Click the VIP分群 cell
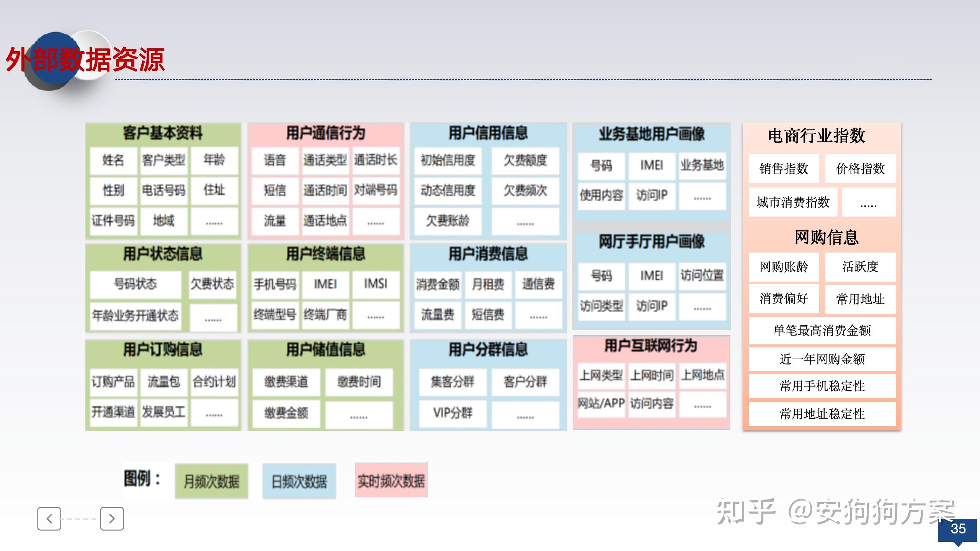The width and height of the screenshot is (980, 551). tap(453, 413)
